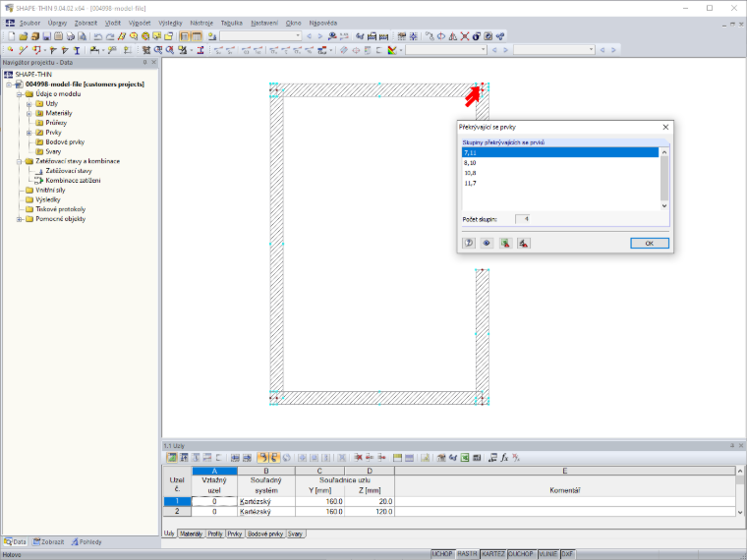Click OK in the Překrývající se prvky dialog
Screen dimensions: 747x560
tap(650, 243)
